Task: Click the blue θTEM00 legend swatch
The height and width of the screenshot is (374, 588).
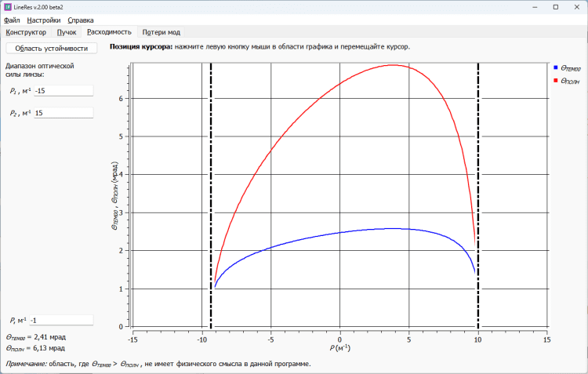Action: (x=556, y=69)
